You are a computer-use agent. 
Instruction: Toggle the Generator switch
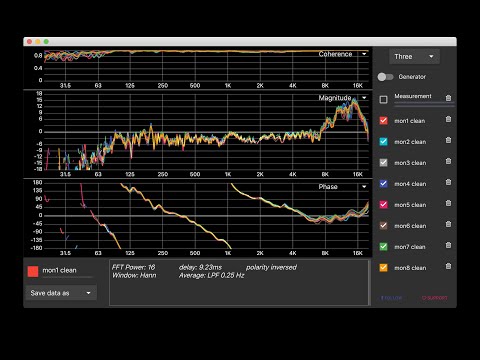(385, 77)
